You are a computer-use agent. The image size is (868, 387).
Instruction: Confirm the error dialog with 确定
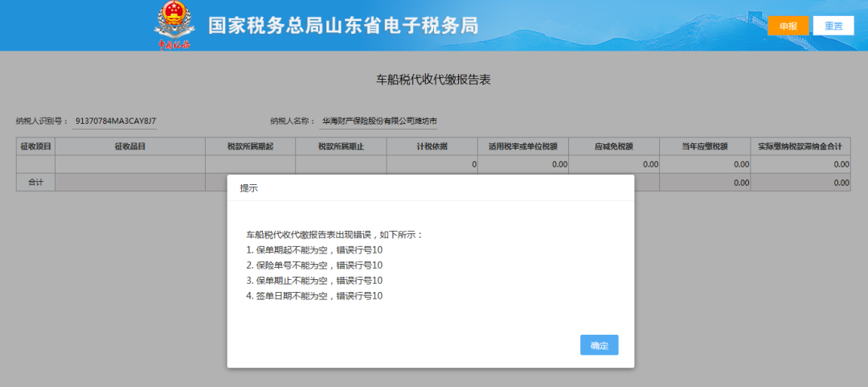(x=599, y=345)
